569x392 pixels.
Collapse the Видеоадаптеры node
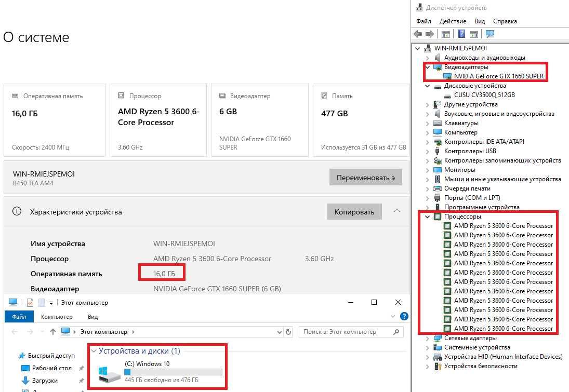[428, 67]
